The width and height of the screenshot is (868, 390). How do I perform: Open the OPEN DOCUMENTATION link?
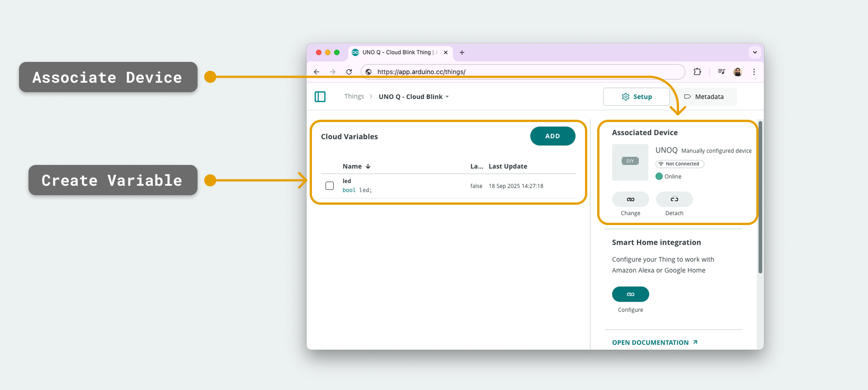point(655,343)
